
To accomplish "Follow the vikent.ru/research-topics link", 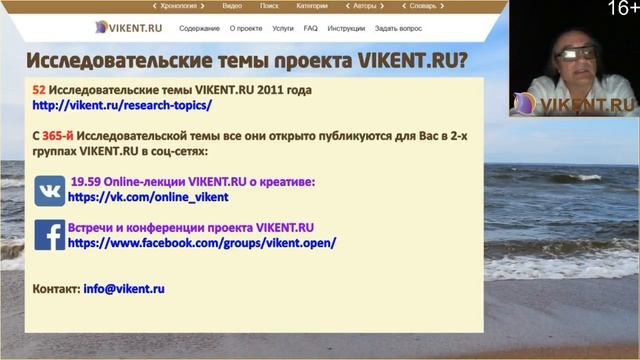I will point(122,105).
